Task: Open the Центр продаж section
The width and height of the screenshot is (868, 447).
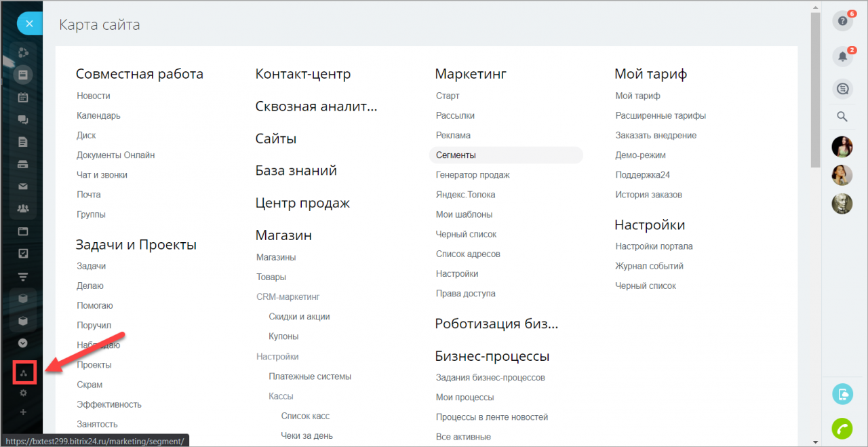Action: [x=302, y=203]
